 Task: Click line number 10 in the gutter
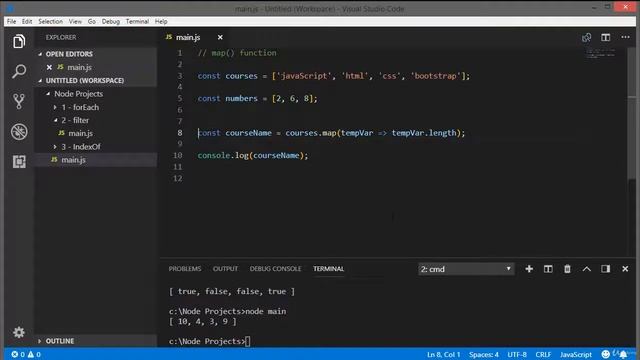178,156
